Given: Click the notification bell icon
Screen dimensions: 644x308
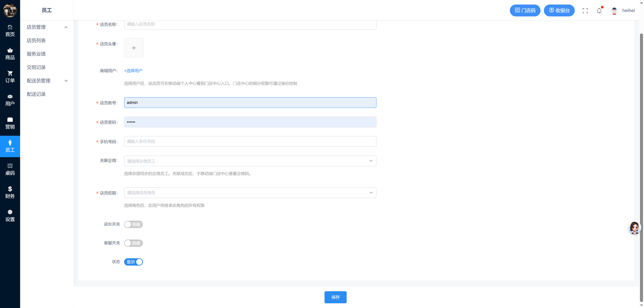Looking at the screenshot, I should 599,11.
